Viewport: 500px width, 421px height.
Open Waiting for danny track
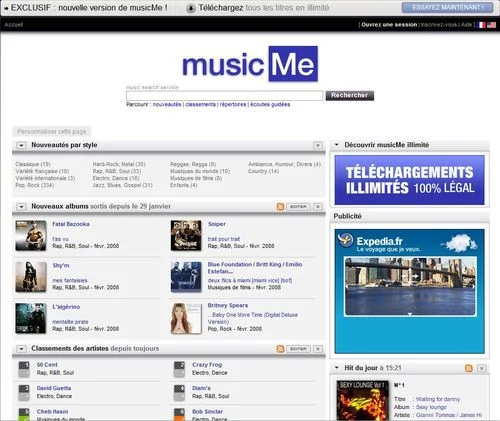tap(438, 399)
